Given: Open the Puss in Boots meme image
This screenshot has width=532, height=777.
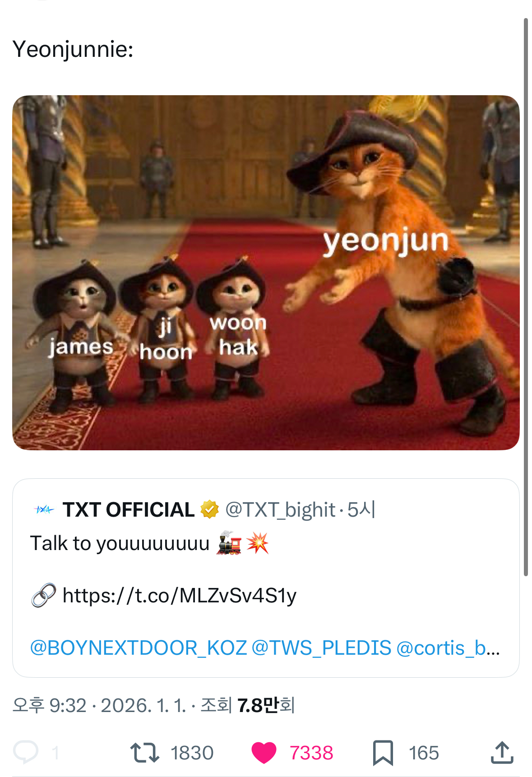Looking at the screenshot, I should (x=266, y=273).
